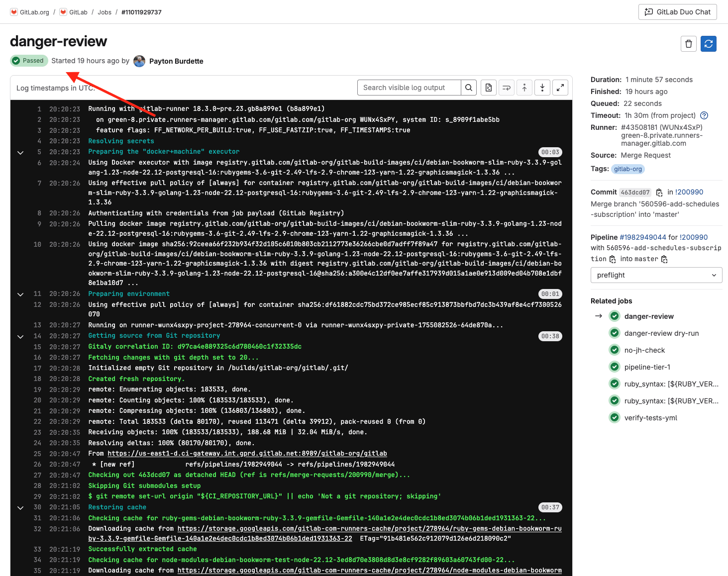Click log line number 30
Viewport: 728px width, 576px height.
pyautogui.click(x=37, y=507)
